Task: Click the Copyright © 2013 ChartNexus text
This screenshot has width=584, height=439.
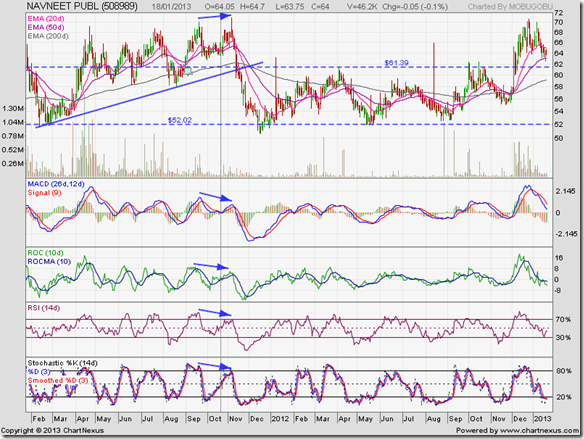Action: coord(53,431)
